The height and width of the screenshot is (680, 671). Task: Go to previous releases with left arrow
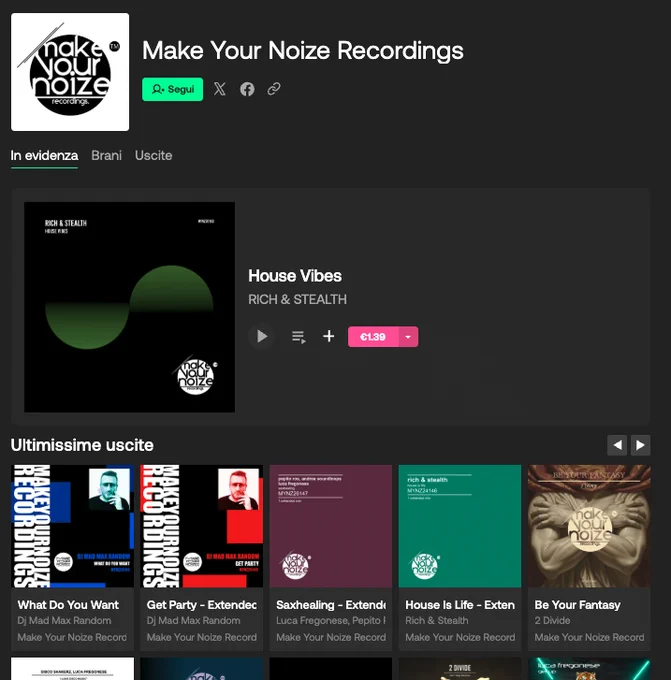pos(617,445)
